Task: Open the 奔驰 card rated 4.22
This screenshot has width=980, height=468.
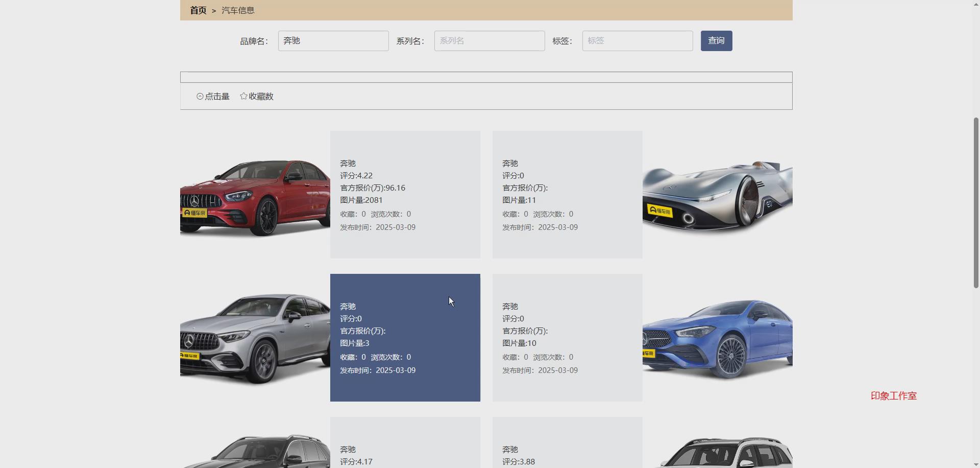Action: pos(405,194)
